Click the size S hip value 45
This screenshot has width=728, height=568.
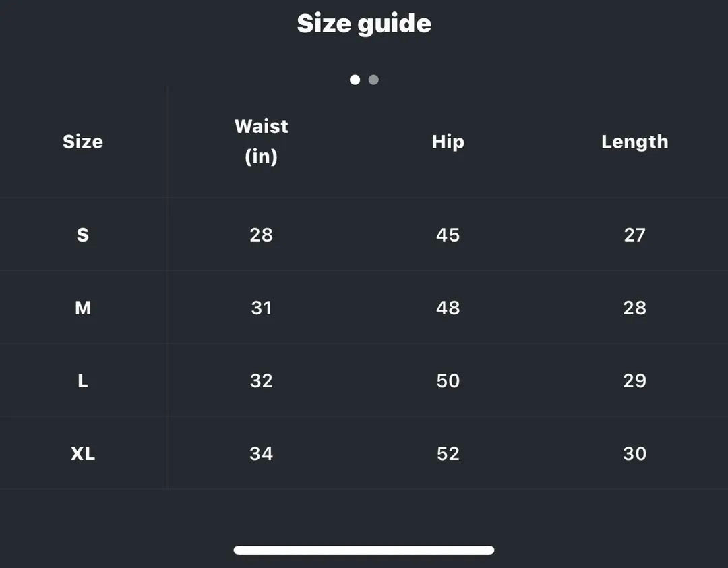[448, 235]
